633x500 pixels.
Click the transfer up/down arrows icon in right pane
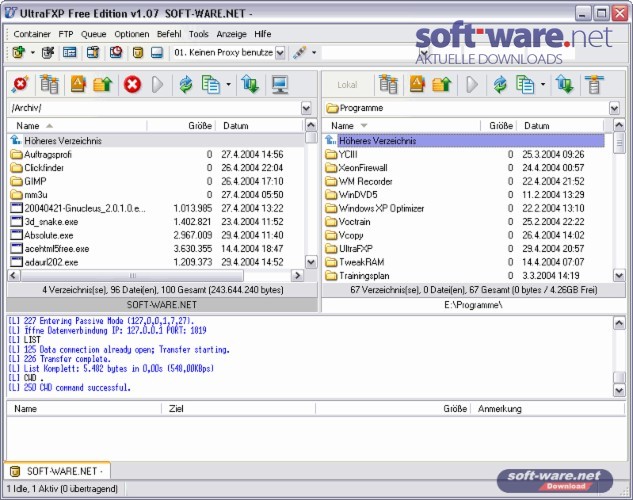tap(564, 84)
